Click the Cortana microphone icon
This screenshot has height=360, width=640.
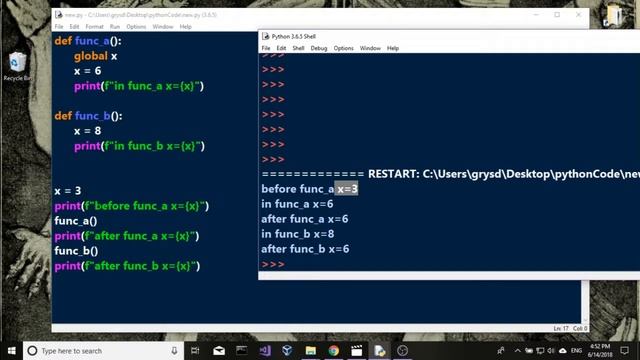click(174, 351)
